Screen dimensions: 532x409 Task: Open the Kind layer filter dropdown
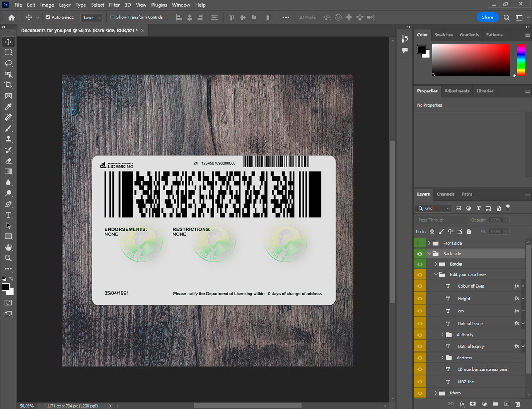tap(433, 208)
